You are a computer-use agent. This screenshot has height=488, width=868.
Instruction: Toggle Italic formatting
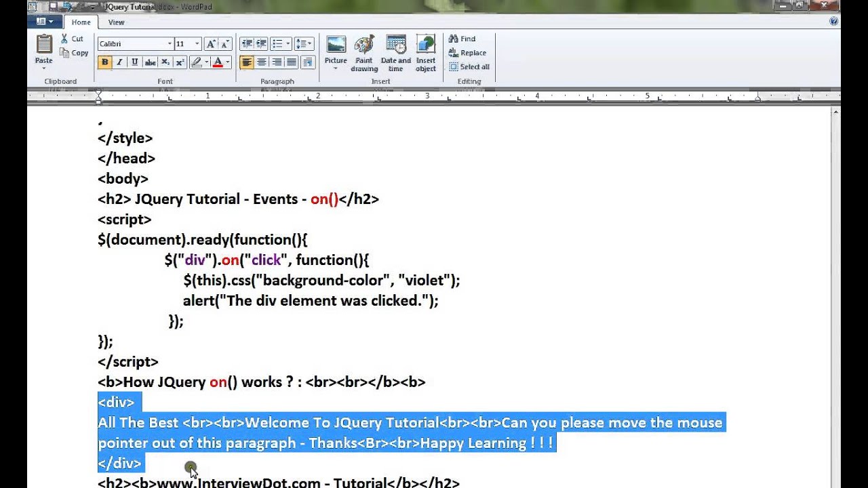119,62
